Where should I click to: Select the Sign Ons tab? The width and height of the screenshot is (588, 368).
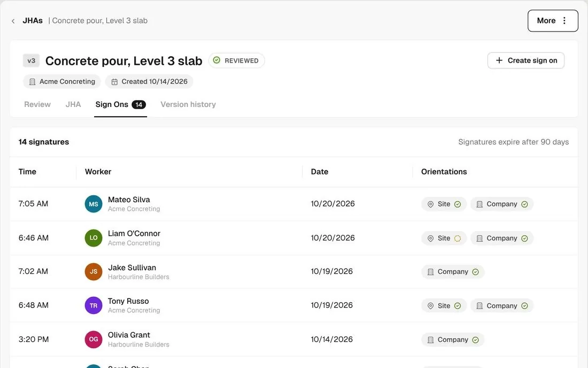pos(120,105)
